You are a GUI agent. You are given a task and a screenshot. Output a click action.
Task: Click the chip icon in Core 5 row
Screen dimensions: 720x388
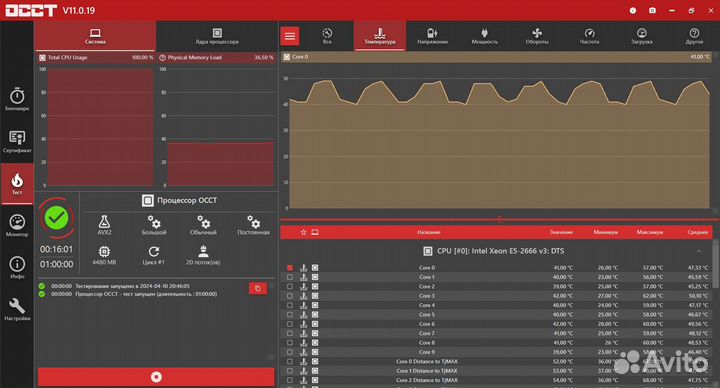315,315
